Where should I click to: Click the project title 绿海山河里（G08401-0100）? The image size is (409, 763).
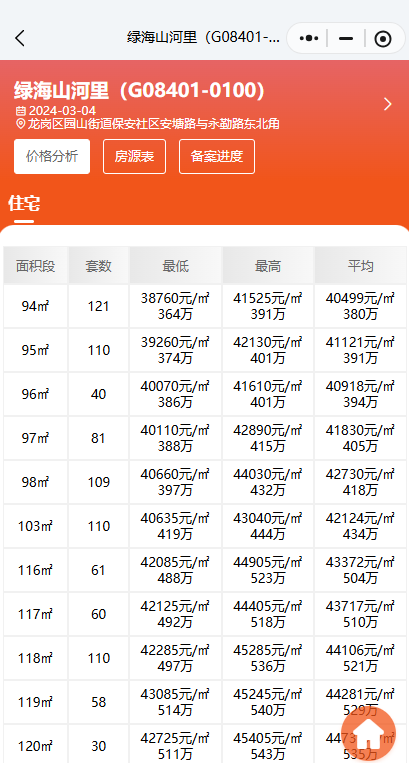140,91
